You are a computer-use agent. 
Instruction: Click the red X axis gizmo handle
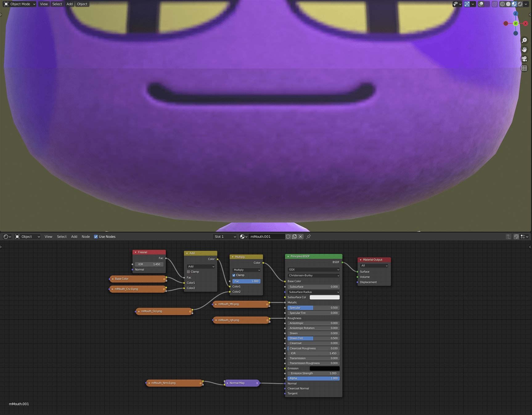pyautogui.click(x=526, y=23)
